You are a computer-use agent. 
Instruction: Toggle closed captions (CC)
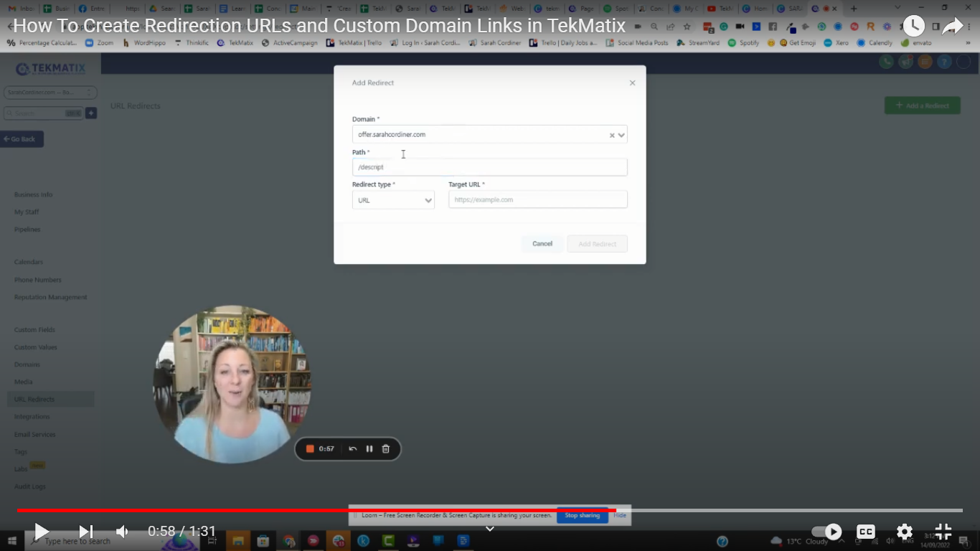(866, 532)
